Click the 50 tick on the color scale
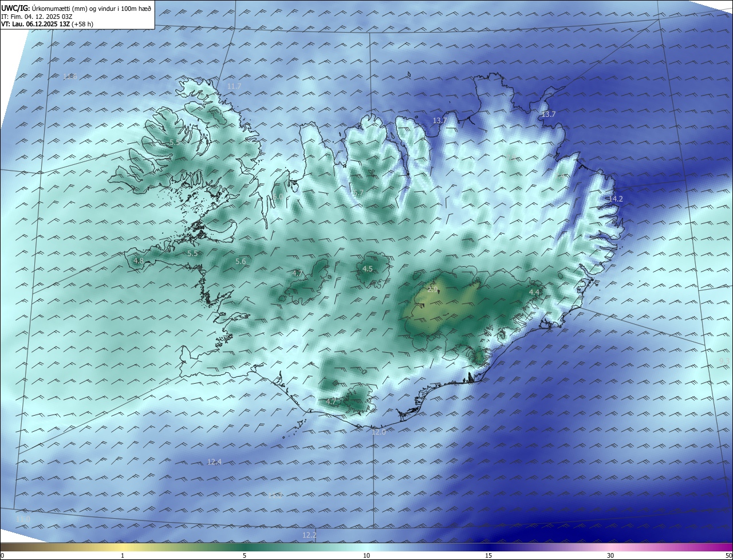The image size is (733, 560). (x=728, y=555)
